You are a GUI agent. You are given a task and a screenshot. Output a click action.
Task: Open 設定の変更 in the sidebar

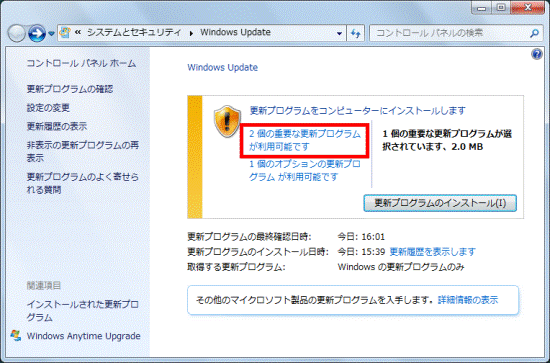click(48, 108)
